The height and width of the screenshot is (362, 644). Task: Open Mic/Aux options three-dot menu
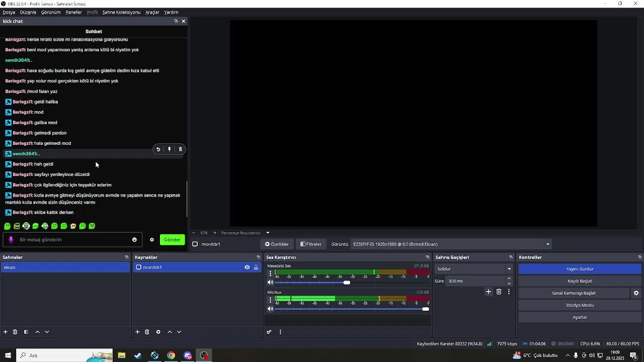(x=271, y=300)
